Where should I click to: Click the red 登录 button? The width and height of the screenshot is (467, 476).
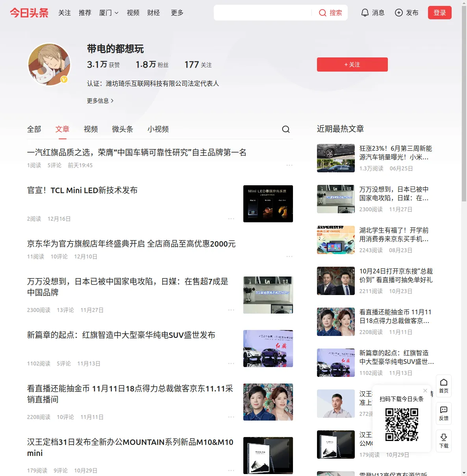(440, 13)
